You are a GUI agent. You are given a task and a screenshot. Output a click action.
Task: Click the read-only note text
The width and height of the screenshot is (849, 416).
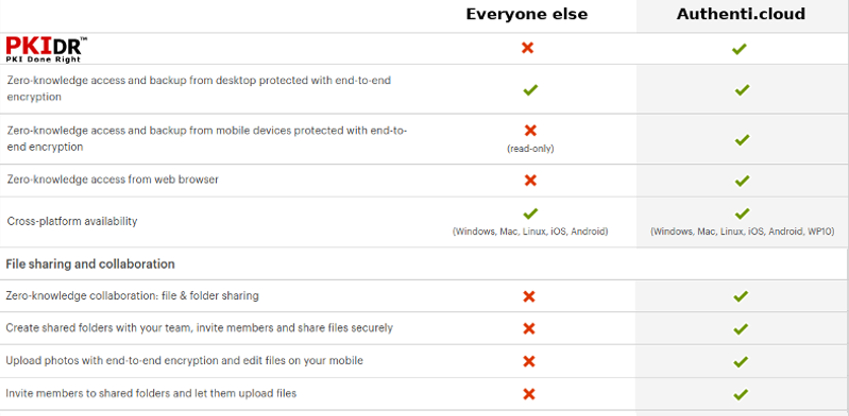(530, 148)
